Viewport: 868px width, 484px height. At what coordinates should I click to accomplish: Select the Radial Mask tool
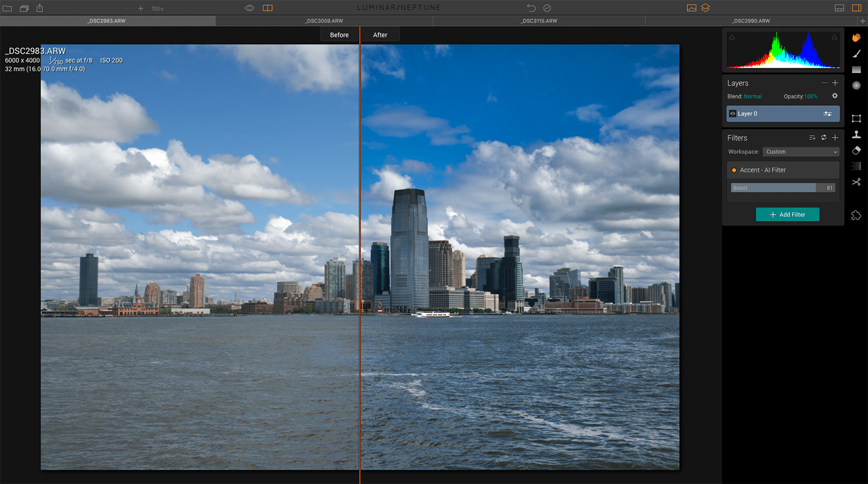[x=856, y=86]
